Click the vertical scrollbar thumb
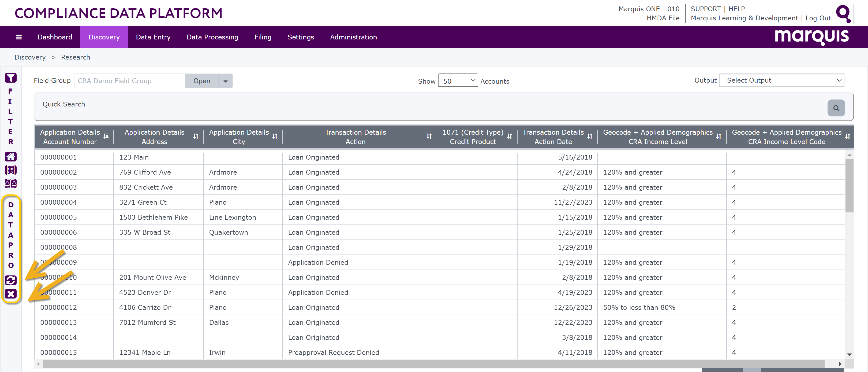The image size is (868, 372). point(849,186)
